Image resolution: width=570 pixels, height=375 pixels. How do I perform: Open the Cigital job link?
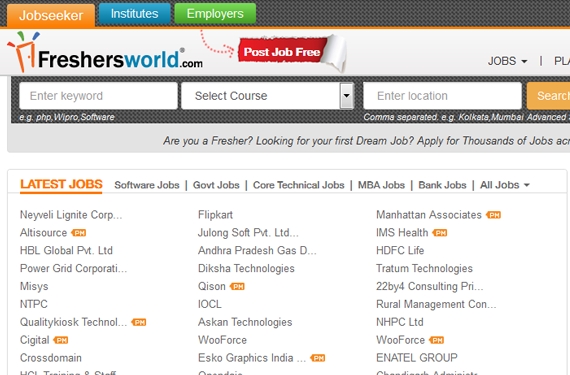[x=35, y=340]
